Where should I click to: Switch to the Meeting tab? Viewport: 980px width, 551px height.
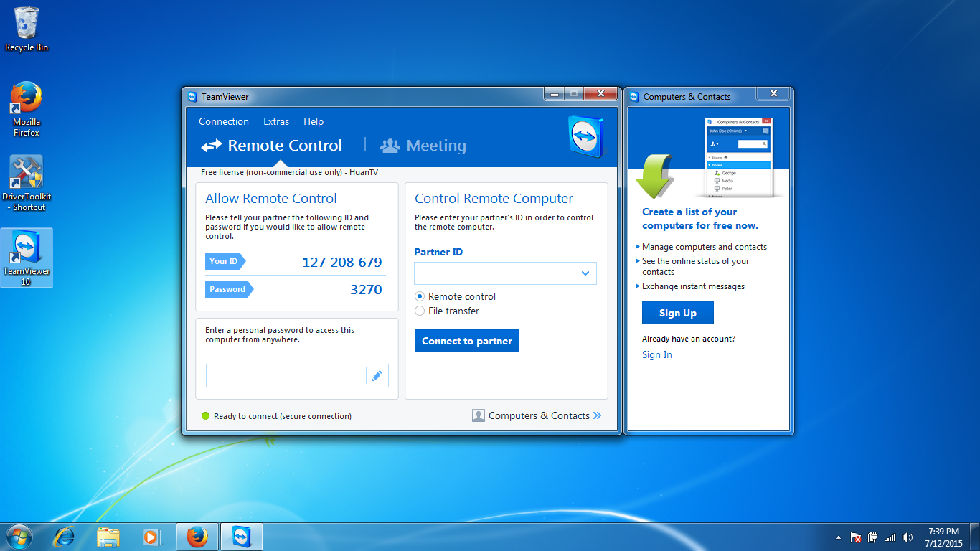[x=423, y=146]
